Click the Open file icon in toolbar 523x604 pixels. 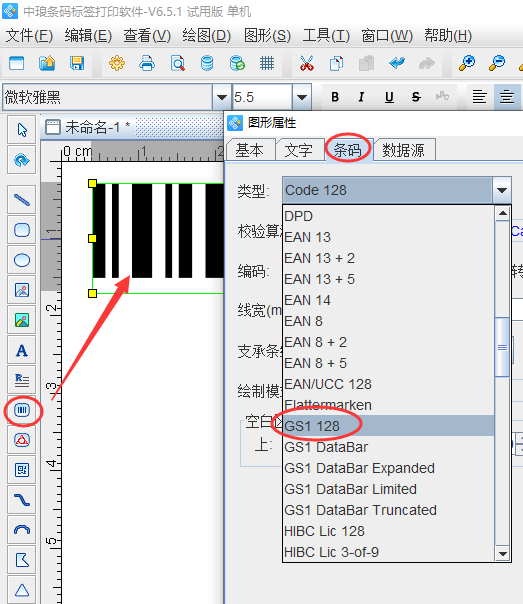[x=47, y=63]
